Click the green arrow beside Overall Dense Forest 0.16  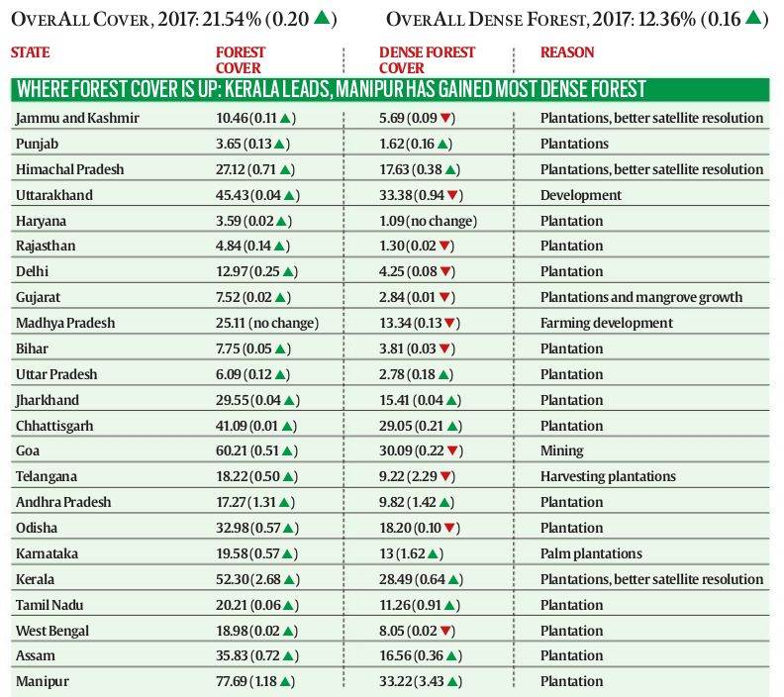753,18
